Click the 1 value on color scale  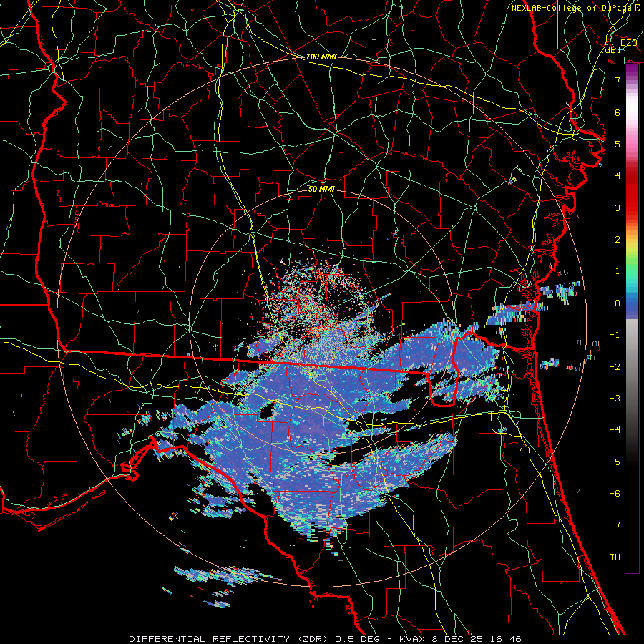tap(618, 271)
